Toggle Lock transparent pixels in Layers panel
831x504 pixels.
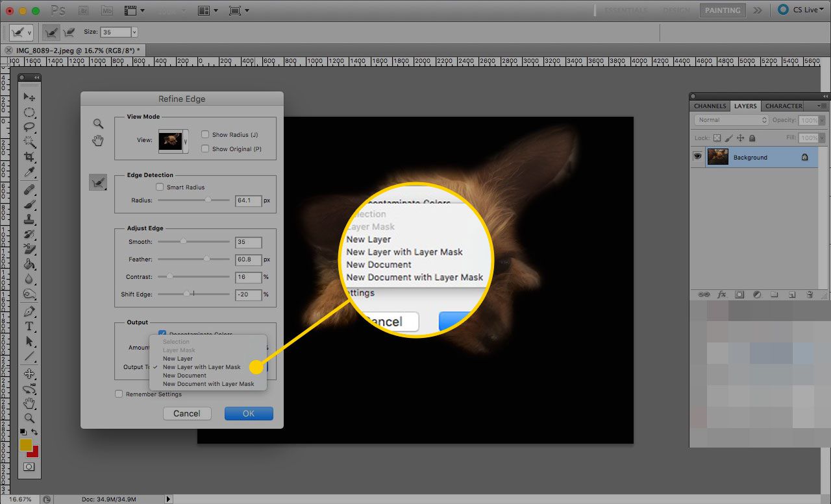pos(717,138)
